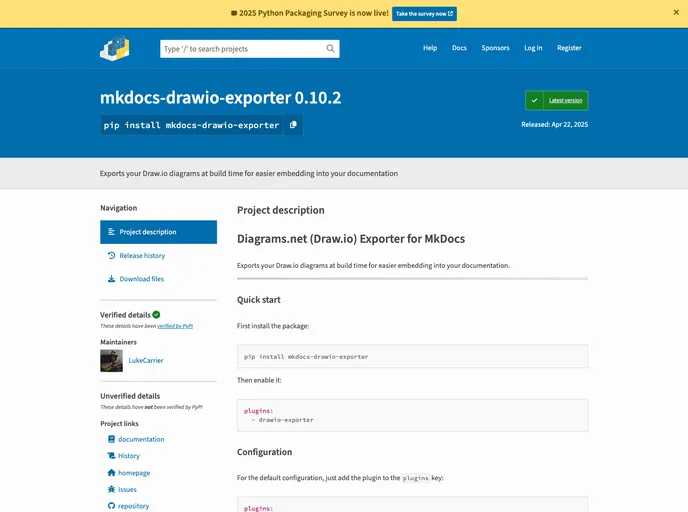
Task: Click the Diagrams.net Exporter for MkDocs heading
Action: 351,239
